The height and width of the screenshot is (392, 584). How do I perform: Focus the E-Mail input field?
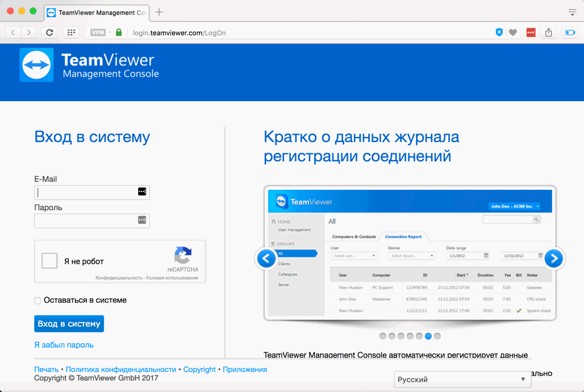tap(92, 192)
